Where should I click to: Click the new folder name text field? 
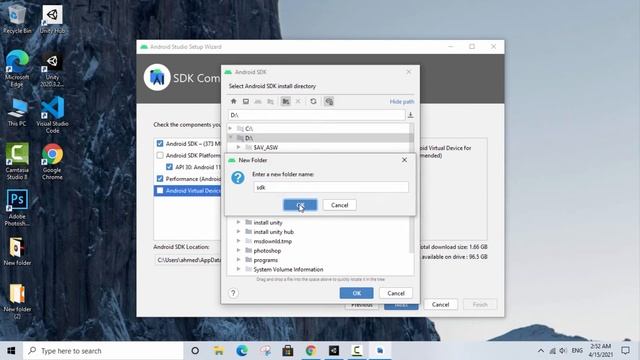coord(330,187)
